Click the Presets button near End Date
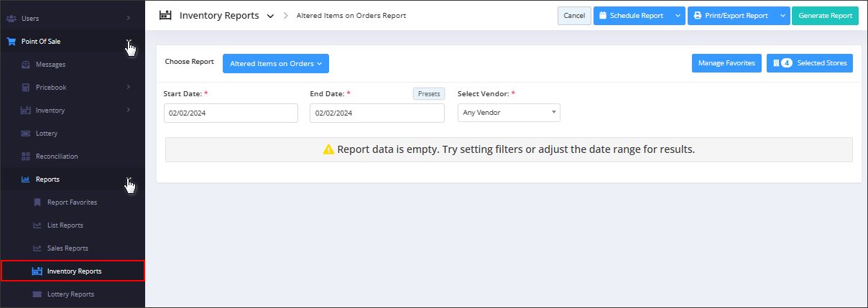The width and height of the screenshot is (868, 308). 429,94
